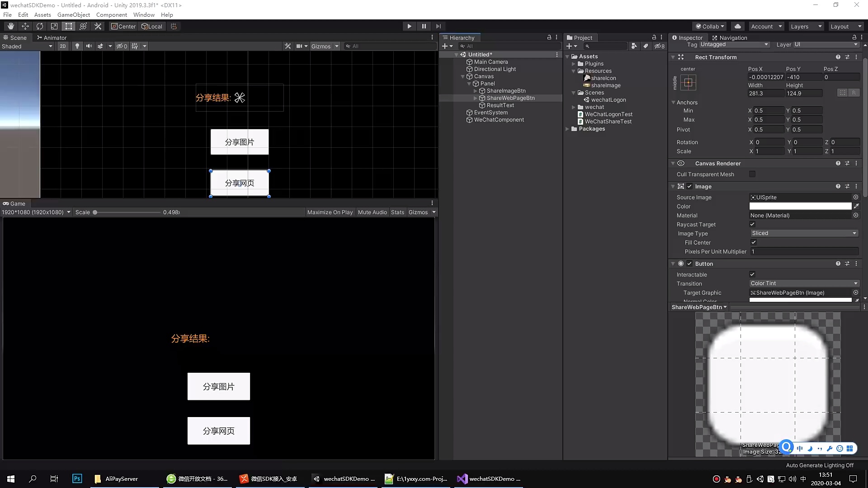Viewport: 868px width, 488px height.
Task: Click the Image Color swatch
Action: click(x=800, y=206)
